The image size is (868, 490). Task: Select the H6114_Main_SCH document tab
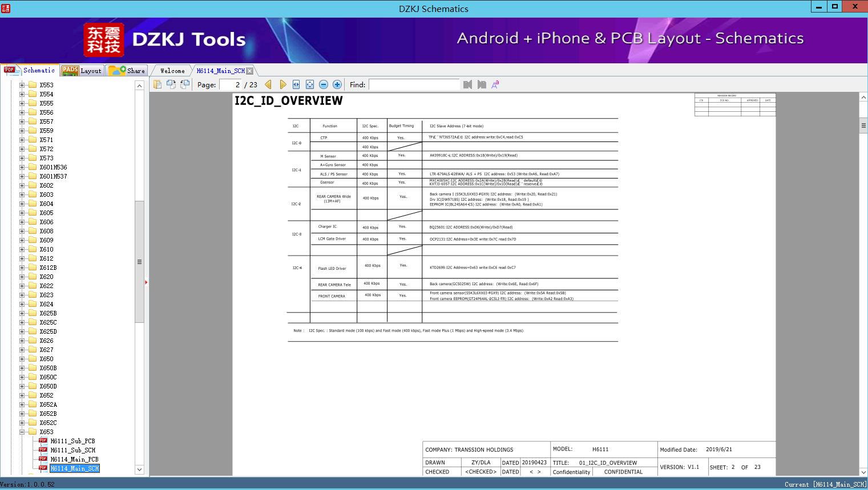click(x=220, y=71)
